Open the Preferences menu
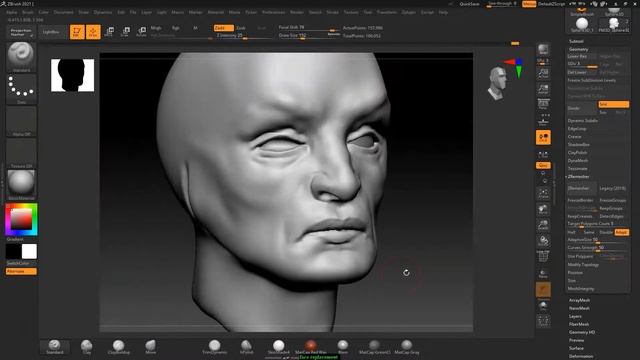The width and height of the screenshot is (640, 360). [273, 12]
